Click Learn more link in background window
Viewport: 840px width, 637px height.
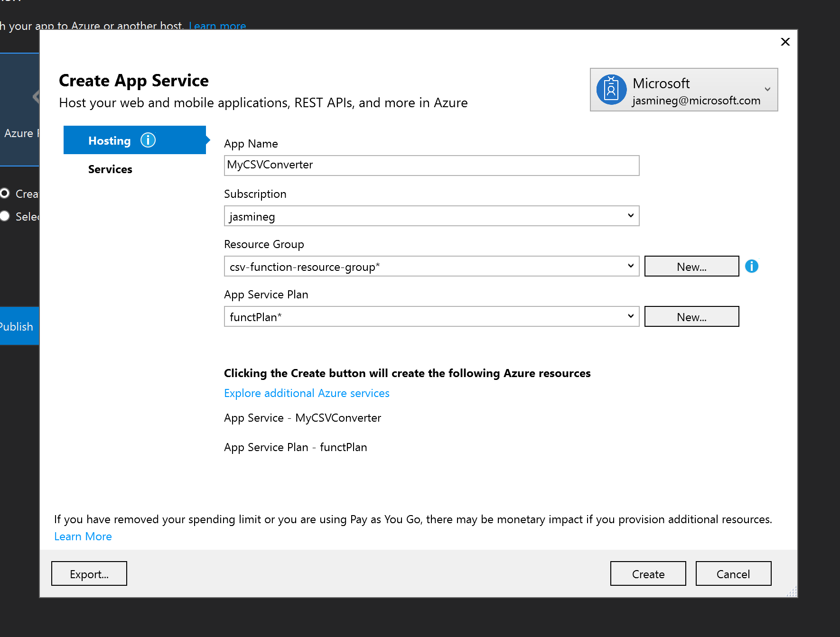(x=217, y=26)
